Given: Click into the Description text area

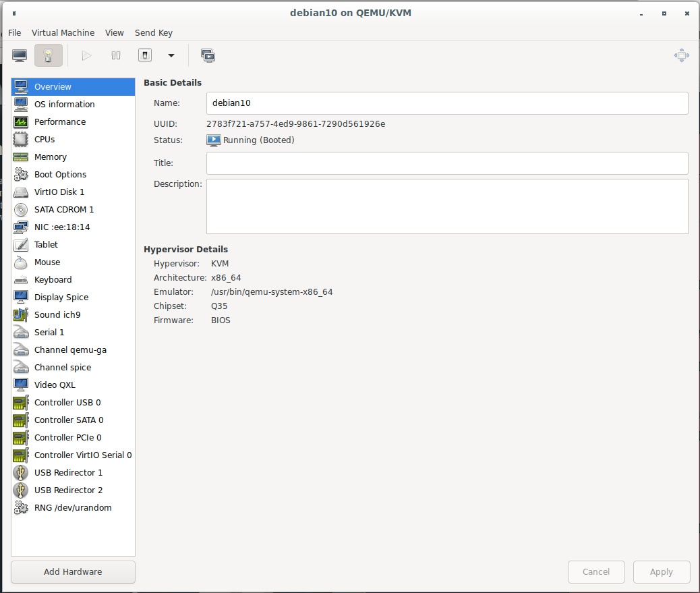Looking at the screenshot, I should 447,206.
